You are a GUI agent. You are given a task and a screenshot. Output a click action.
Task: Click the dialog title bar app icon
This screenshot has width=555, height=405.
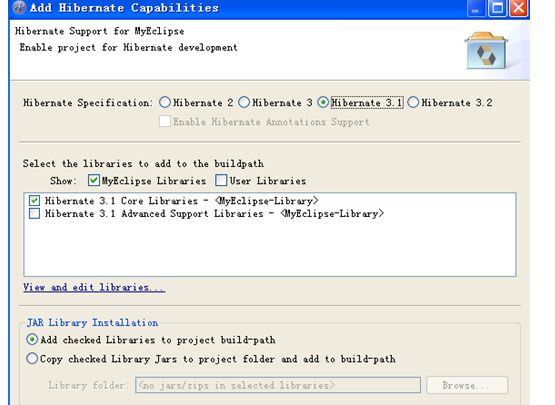click(x=19, y=7)
